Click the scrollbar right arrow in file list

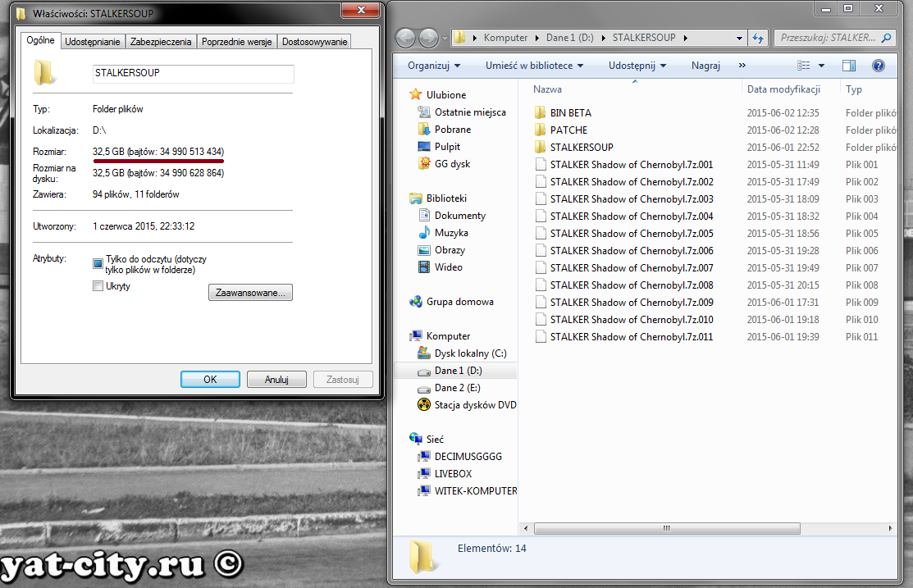click(890, 529)
